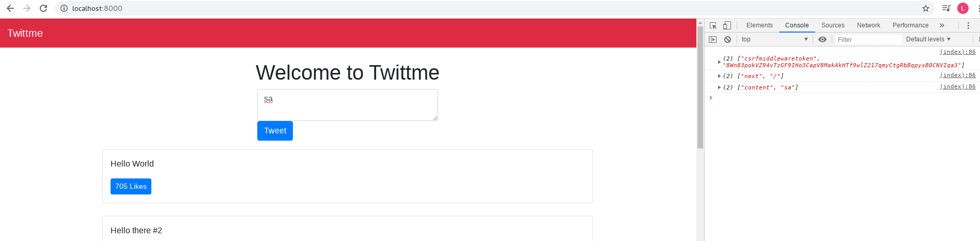Open the Chrome profile avatar
The height and width of the screenshot is (241, 980).
tap(963, 8)
